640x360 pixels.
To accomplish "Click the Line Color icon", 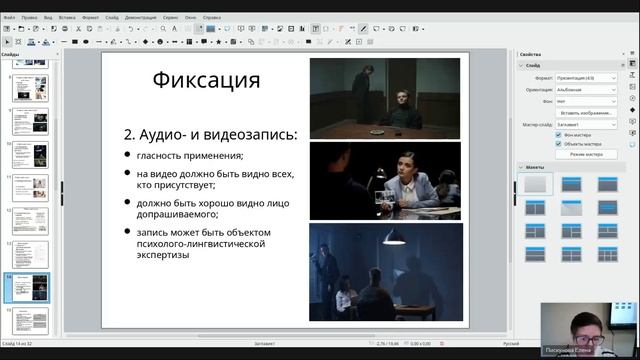I will click(x=31, y=42).
